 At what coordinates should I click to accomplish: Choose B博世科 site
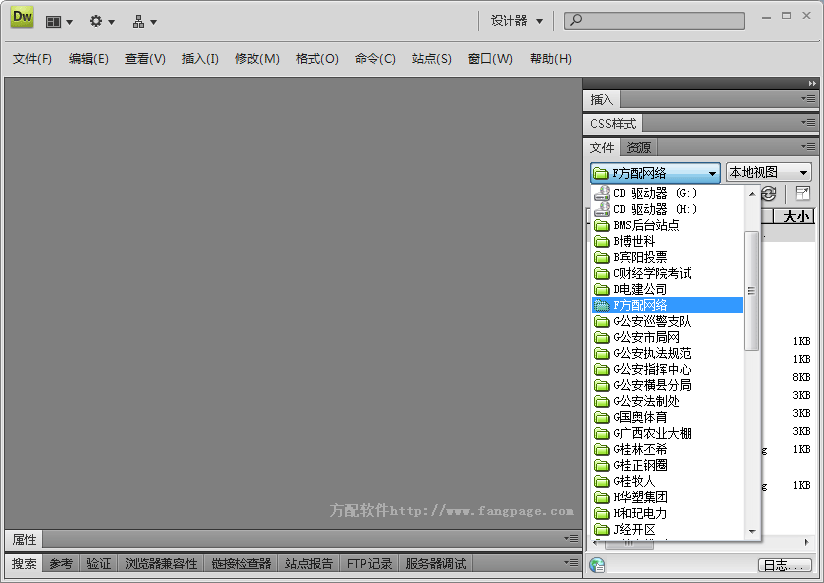pyautogui.click(x=667, y=241)
